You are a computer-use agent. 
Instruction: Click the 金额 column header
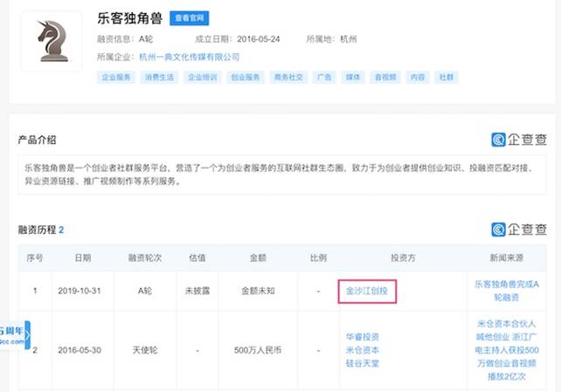258,258
